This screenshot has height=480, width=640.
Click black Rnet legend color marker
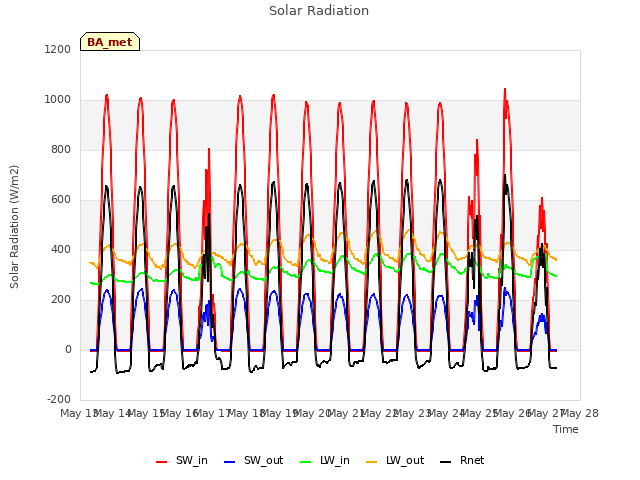445,462
